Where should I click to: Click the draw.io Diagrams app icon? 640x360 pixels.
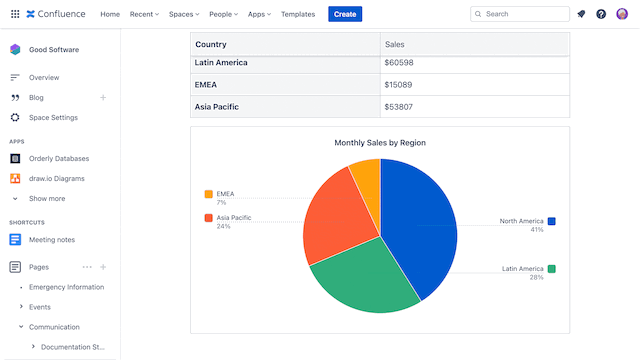(x=15, y=178)
